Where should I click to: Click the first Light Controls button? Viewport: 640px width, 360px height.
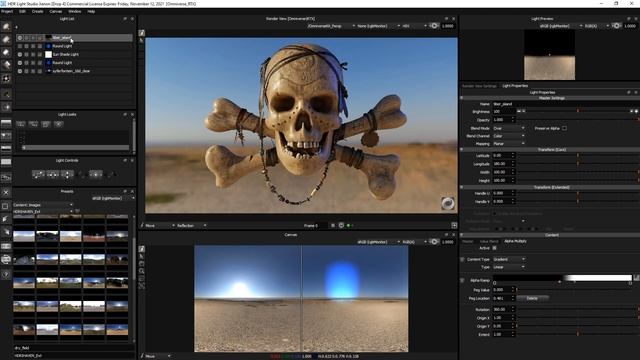38,174
